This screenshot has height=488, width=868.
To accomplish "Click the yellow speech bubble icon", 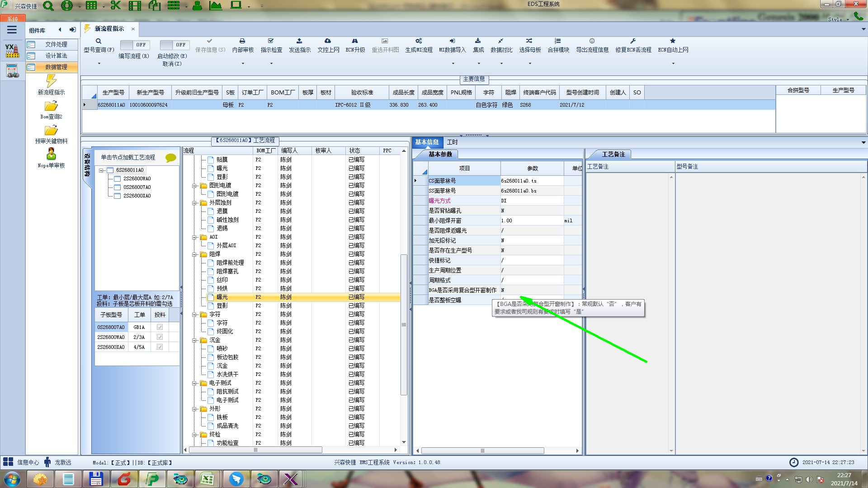I will (170, 158).
